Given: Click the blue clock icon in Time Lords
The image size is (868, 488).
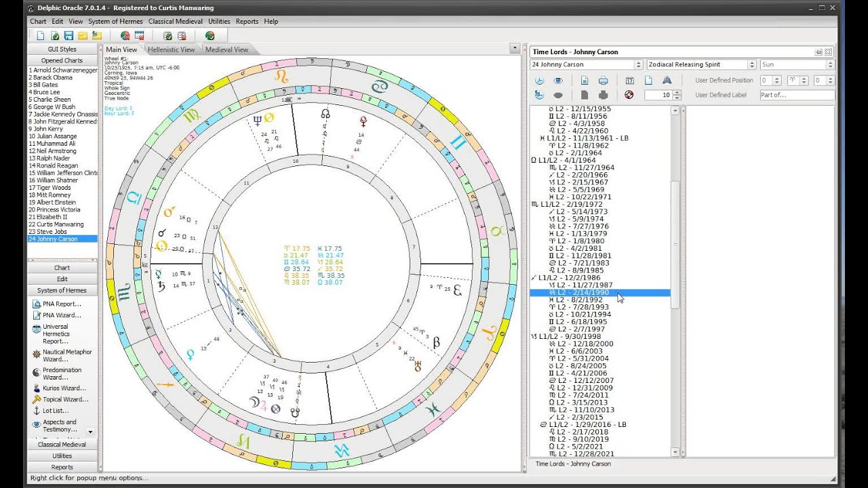Looking at the screenshot, I should pyautogui.click(x=539, y=80).
